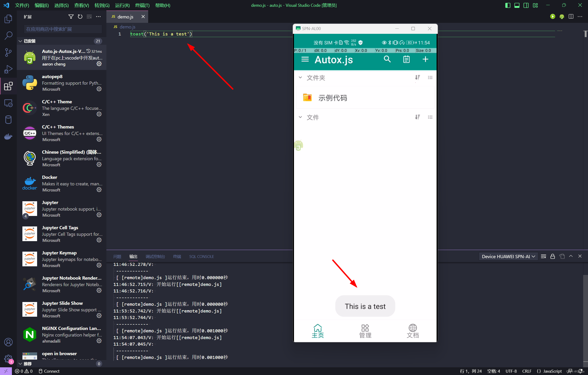
Task: Open the 查看(V) menu
Action: point(82,5)
